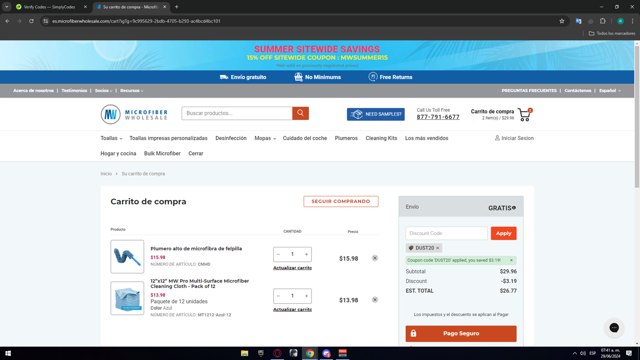Open new browser tab with plus
Screen dimensions: 640x360
point(176,7)
